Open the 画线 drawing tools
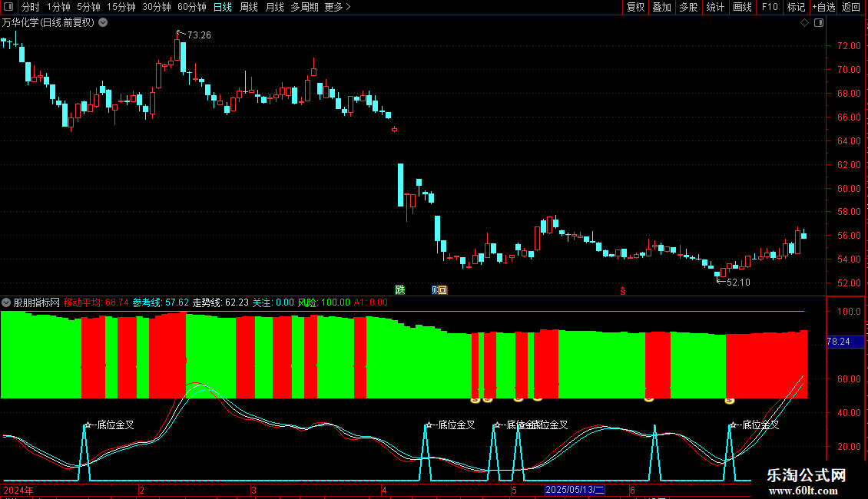Screen dimensions: 868x499 click(742, 7)
